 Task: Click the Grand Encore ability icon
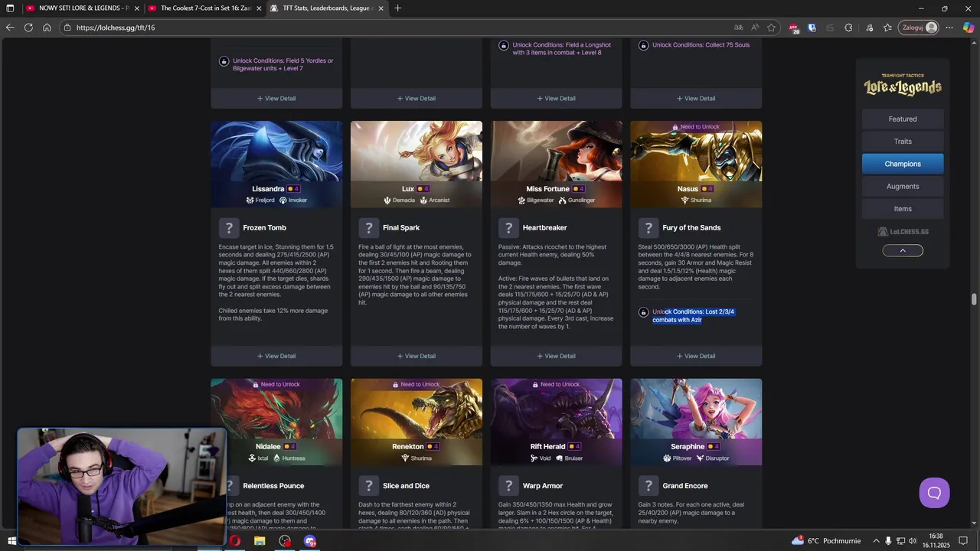pyautogui.click(x=648, y=486)
